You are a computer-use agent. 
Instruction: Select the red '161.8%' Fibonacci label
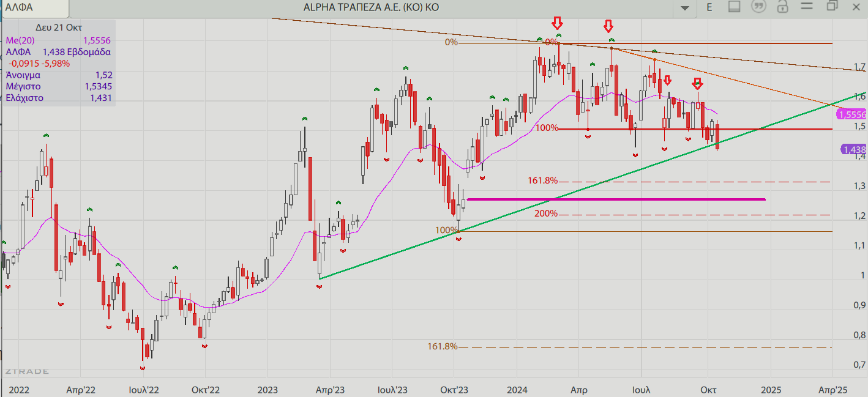click(x=543, y=180)
